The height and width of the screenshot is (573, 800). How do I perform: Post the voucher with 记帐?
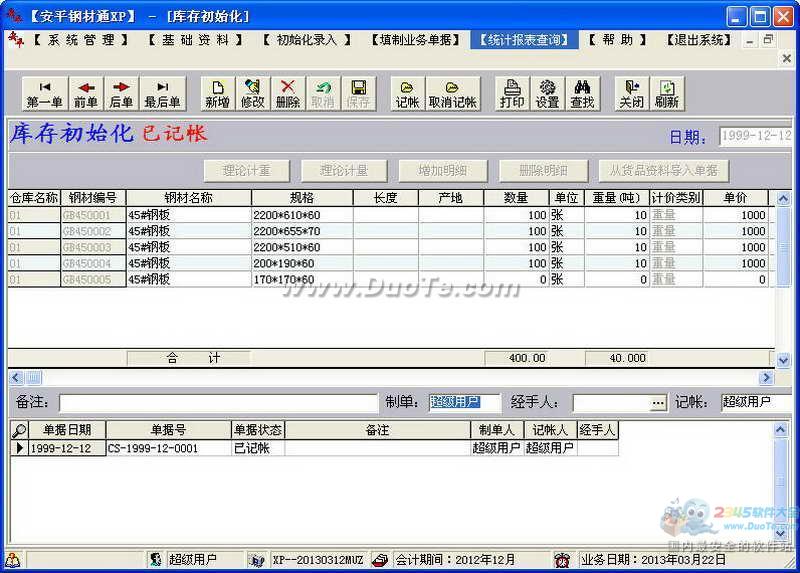tap(407, 94)
